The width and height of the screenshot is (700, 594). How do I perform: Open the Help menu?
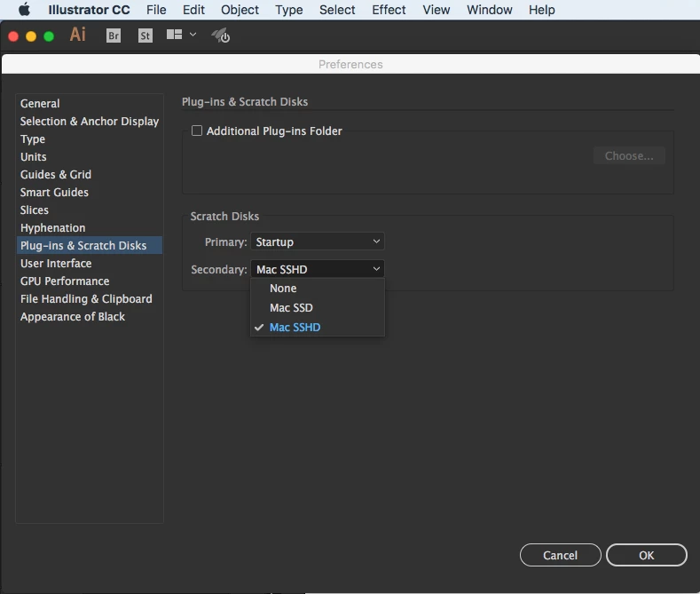tap(542, 10)
